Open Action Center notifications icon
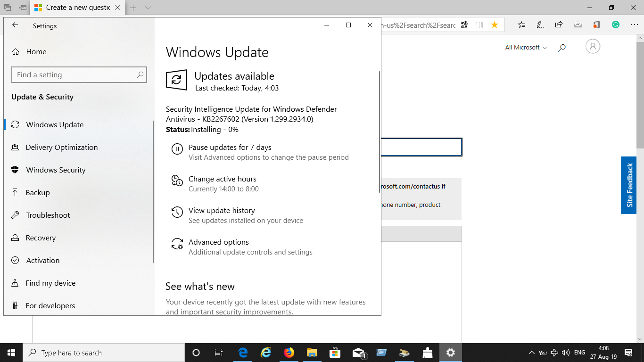The width and height of the screenshot is (644, 362). click(x=628, y=353)
